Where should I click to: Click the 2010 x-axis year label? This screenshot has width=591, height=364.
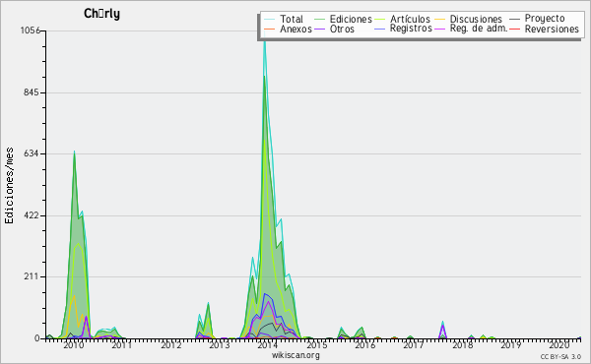click(73, 344)
